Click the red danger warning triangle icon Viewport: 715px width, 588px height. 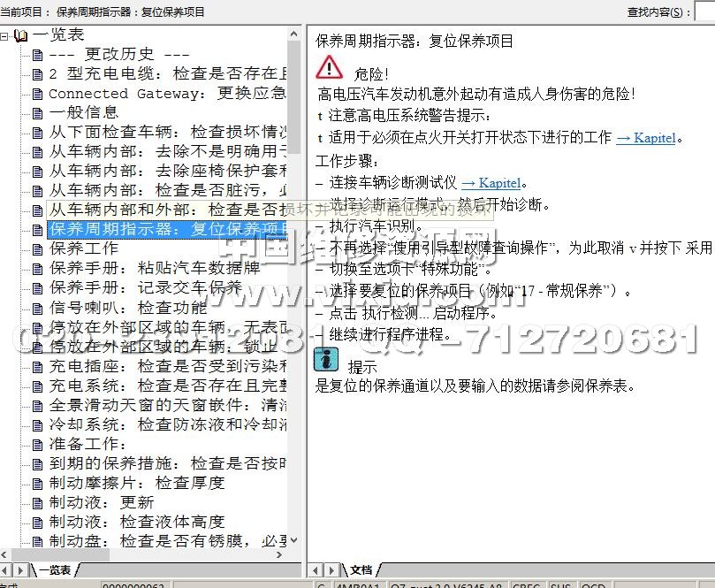[x=329, y=67]
